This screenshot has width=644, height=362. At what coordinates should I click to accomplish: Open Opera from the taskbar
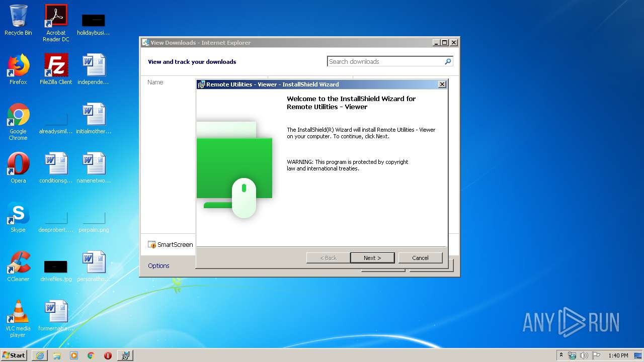click(108, 355)
